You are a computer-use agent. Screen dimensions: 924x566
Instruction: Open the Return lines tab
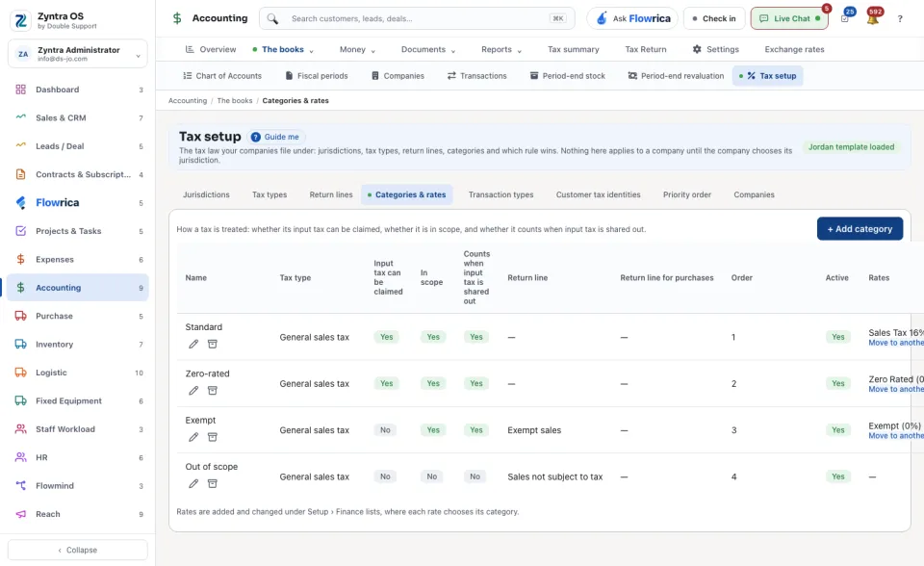(331, 194)
